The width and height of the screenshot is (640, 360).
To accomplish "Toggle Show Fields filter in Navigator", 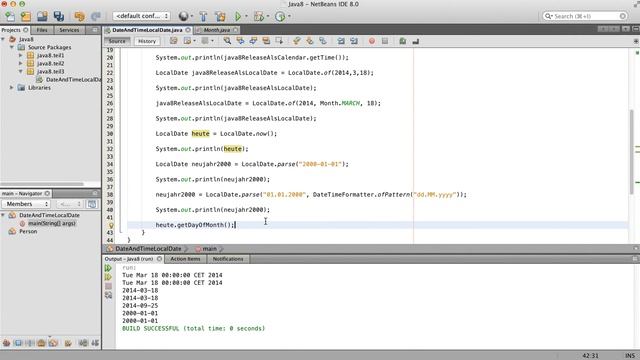I will (x=18, y=343).
